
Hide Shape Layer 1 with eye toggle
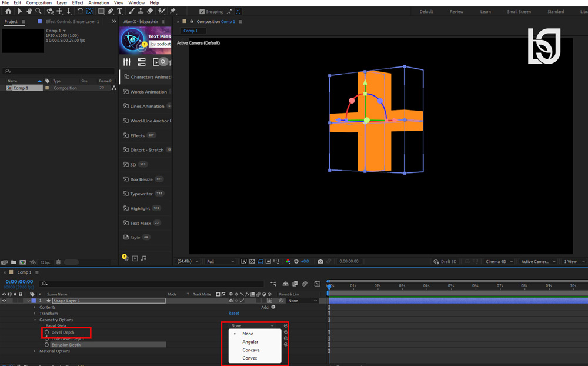coord(4,301)
